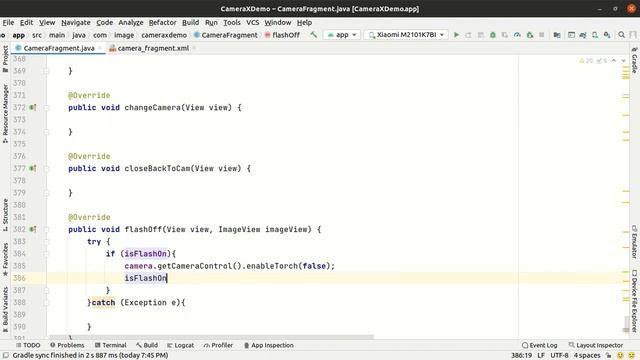Open the File menu
The image size is (640, 360).
click(x=8, y=22)
